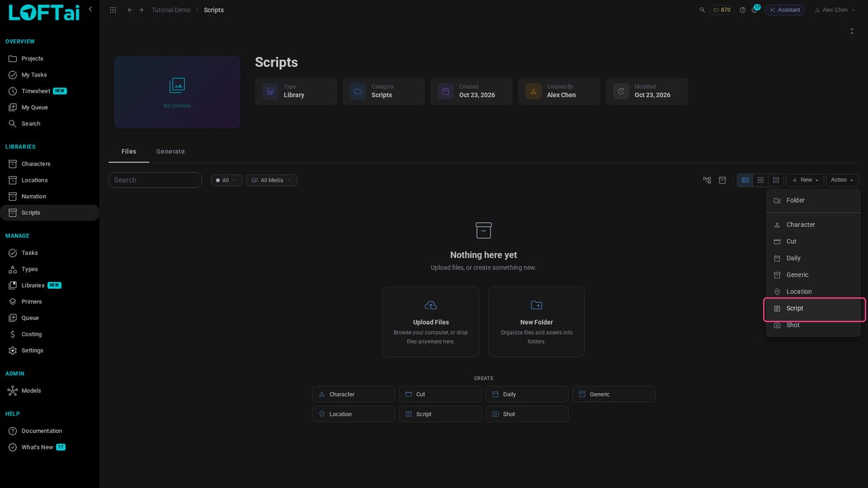The height and width of the screenshot is (488, 868).
Task: Select the Files tab
Action: (x=129, y=152)
